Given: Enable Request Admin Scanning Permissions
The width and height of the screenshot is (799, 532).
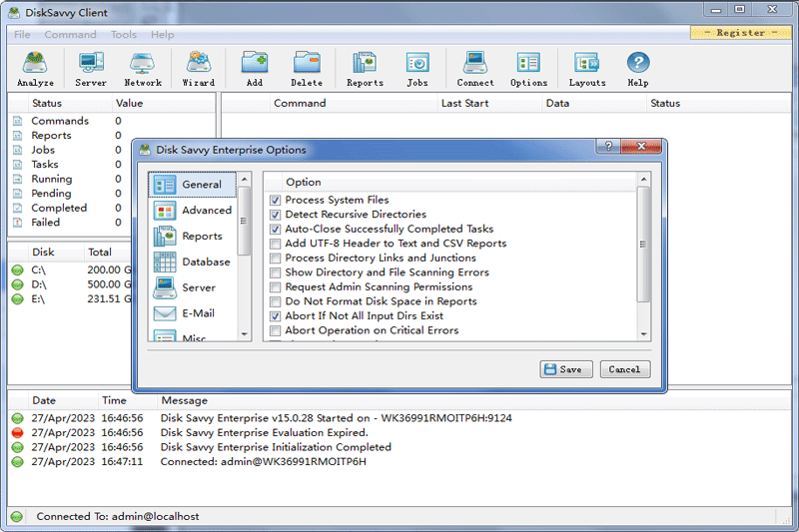Looking at the screenshot, I should coord(276,287).
